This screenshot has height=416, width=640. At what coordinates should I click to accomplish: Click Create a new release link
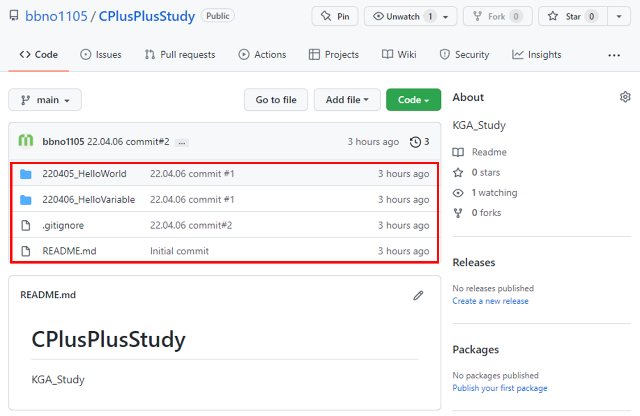tap(490, 301)
